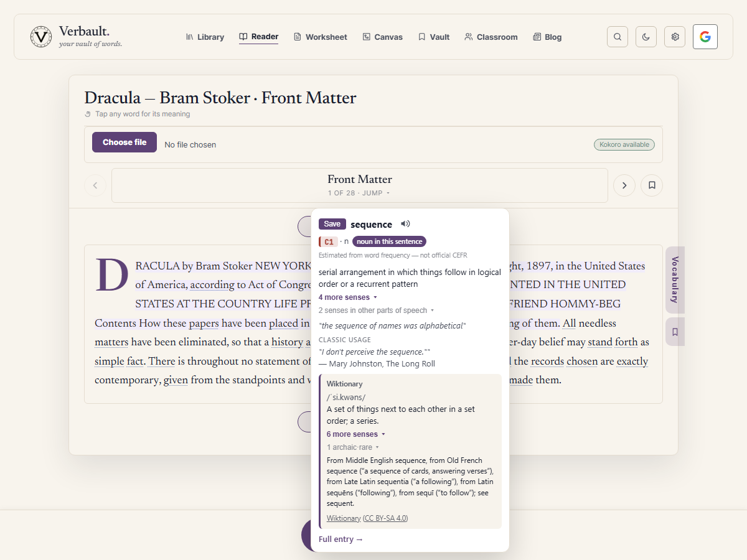This screenshot has width=747, height=560.
Task: Open the Vocabulary side tab
Action: pyautogui.click(x=675, y=280)
